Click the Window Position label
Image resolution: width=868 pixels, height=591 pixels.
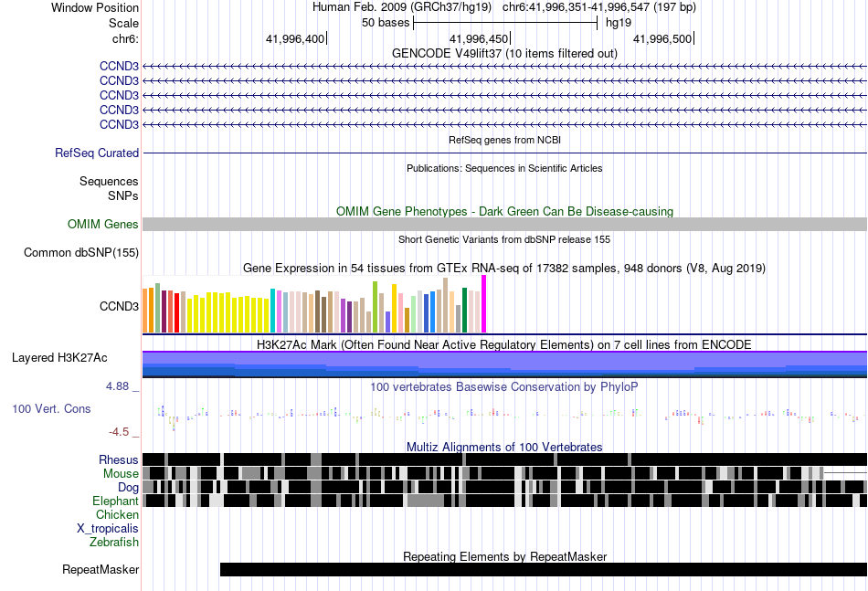[95, 7]
